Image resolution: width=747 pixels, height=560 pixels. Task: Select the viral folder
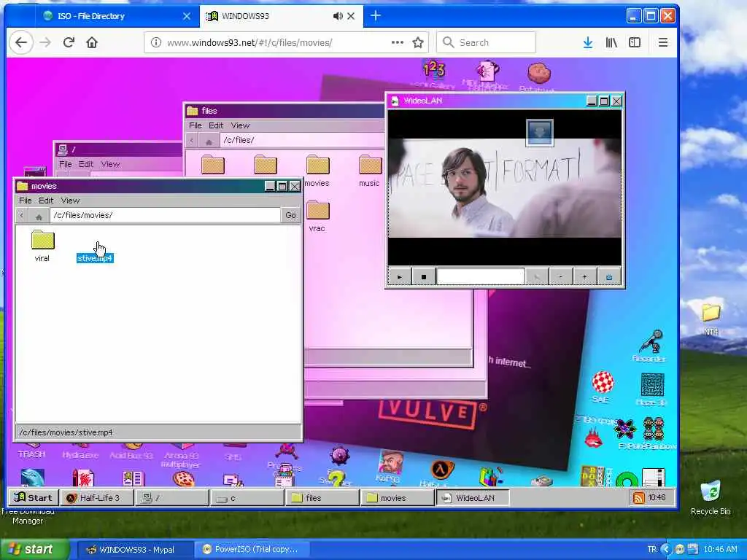click(x=42, y=246)
